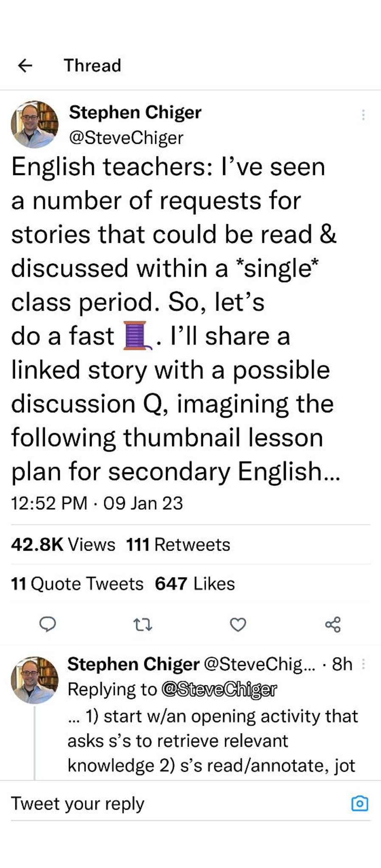
Task: Like the tweet with the heart icon
Action: (238, 624)
